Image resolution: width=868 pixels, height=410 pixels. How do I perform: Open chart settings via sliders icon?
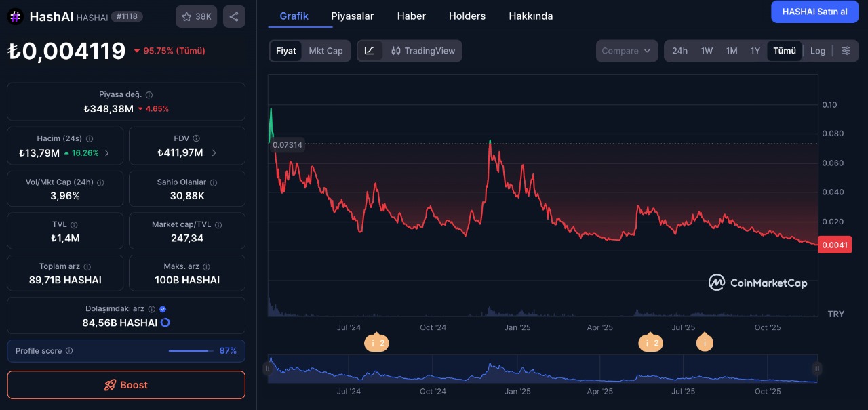pyautogui.click(x=846, y=50)
